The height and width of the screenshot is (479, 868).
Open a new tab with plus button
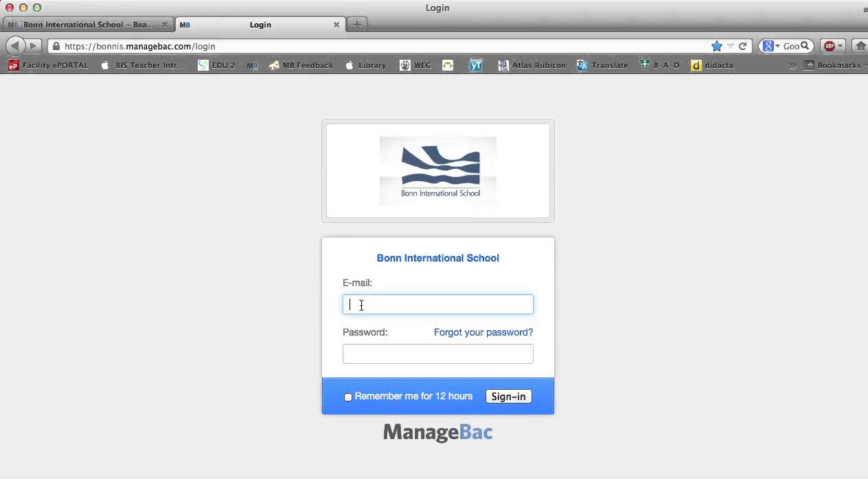coord(356,24)
